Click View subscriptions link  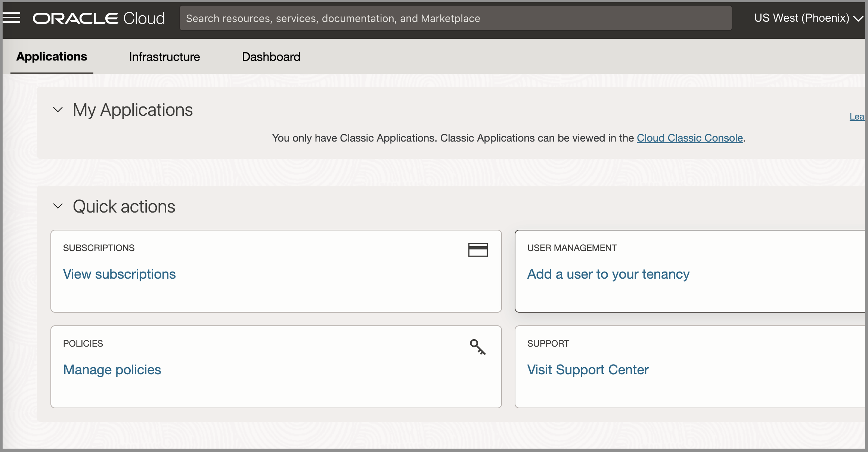point(119,274)
